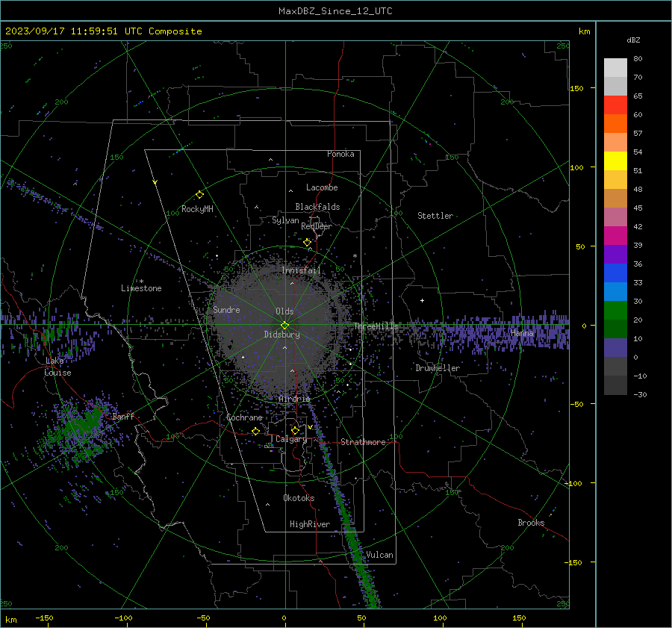This screenshot has width=672, height=628.
Task: Click the Lake Louise label
Action: coord(57,367)
